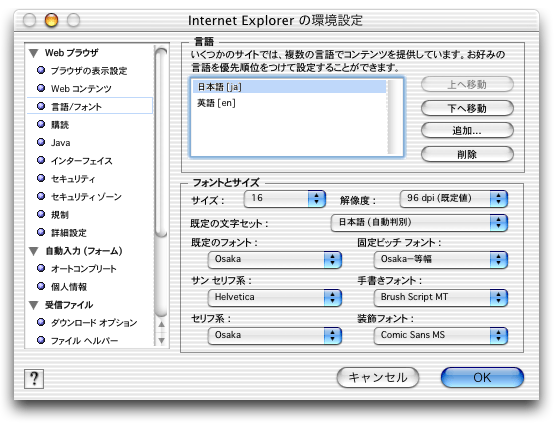Screen dimensions: 554x423
Task: Open the Comic Sans MS font dropdown
Action: (x=441, y=335)
